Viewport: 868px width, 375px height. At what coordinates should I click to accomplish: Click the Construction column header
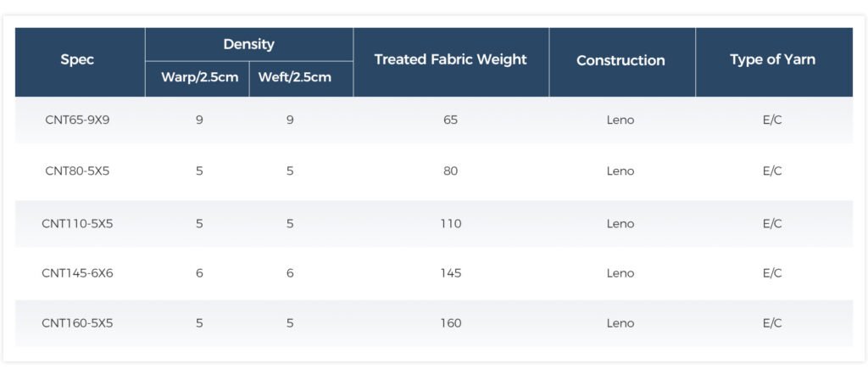tap(620, 60)
